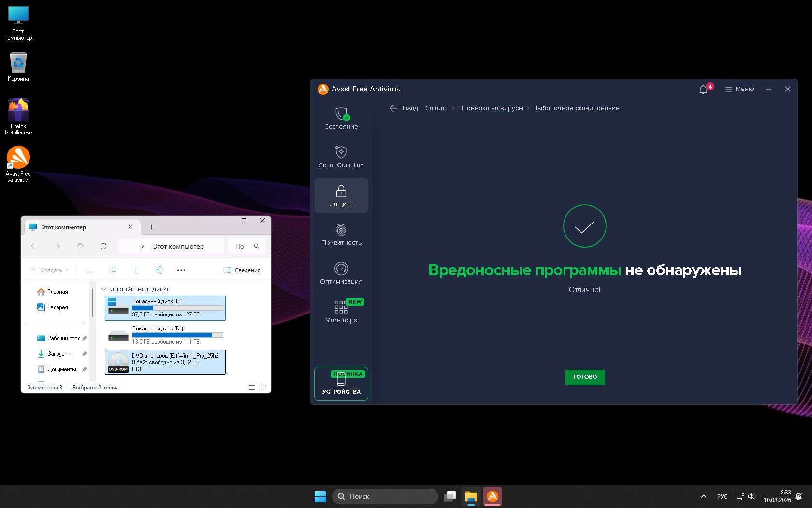Switch Explorer to large thumbnails view

point(263,388)
